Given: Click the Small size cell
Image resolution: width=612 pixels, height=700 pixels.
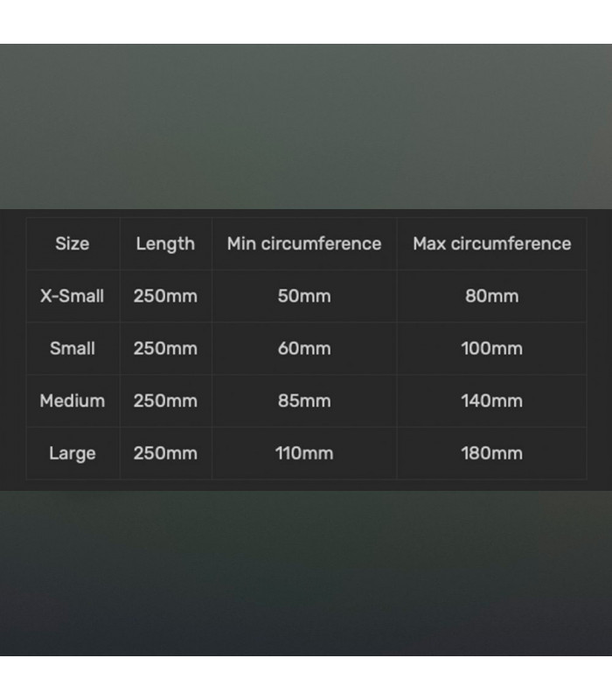Looking at the screenshot, I should coord(73,348).
